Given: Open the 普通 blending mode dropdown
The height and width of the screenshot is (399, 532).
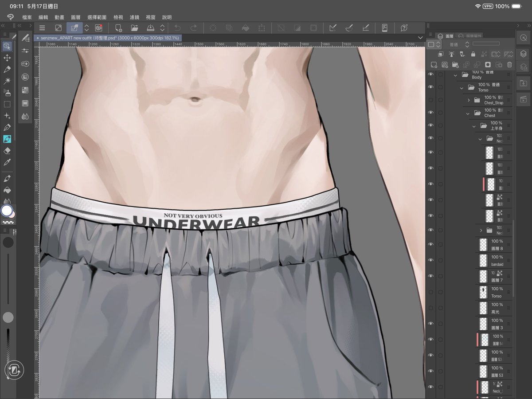Looking at the screenshot, I should click(458, 44).
